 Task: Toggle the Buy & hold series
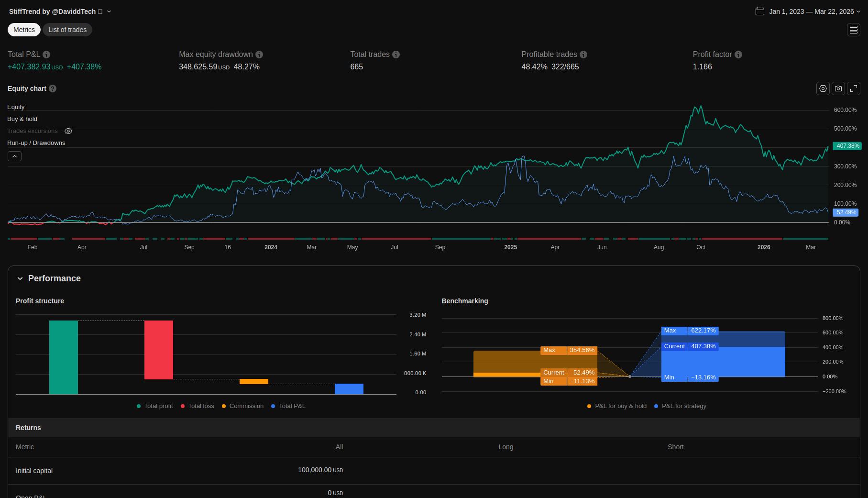tap(22, 119)
